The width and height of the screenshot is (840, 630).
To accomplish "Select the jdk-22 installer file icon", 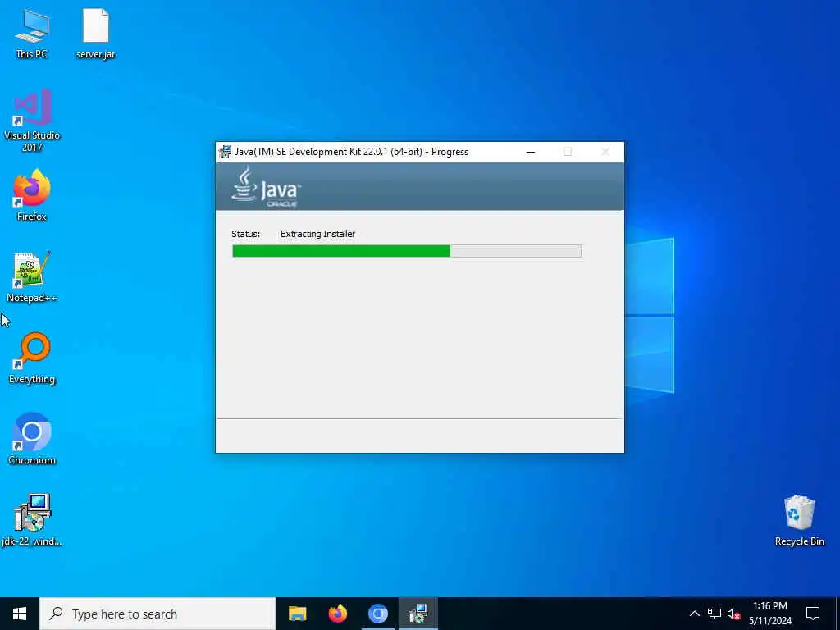I will pos(32,520).
